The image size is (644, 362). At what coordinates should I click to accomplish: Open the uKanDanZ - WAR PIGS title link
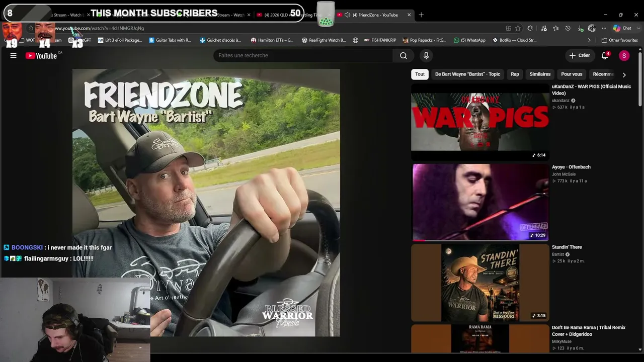coord(591,90)
